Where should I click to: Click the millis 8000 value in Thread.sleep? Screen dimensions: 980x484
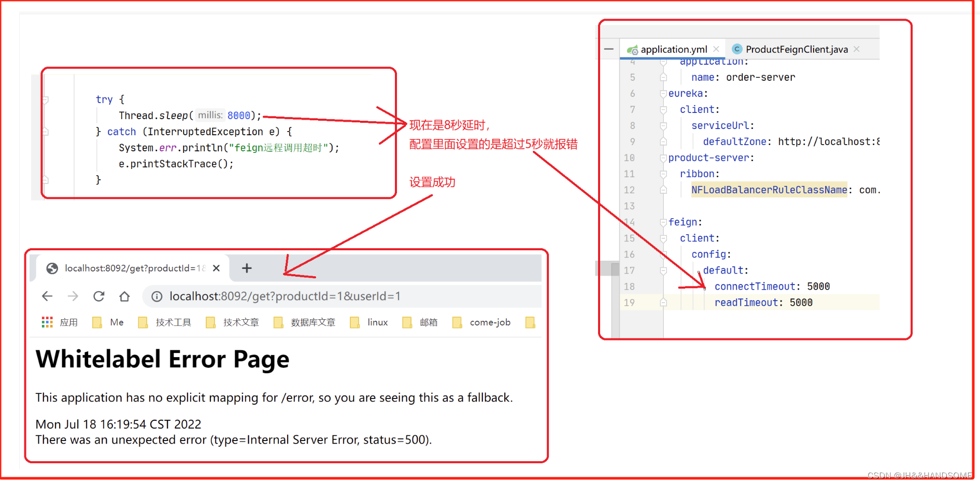pos(238,116)
